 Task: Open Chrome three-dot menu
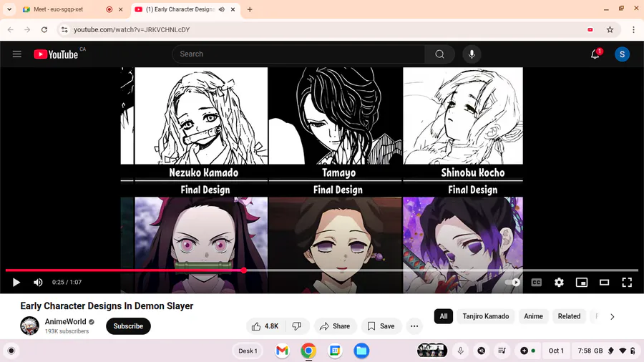(633, 29)
